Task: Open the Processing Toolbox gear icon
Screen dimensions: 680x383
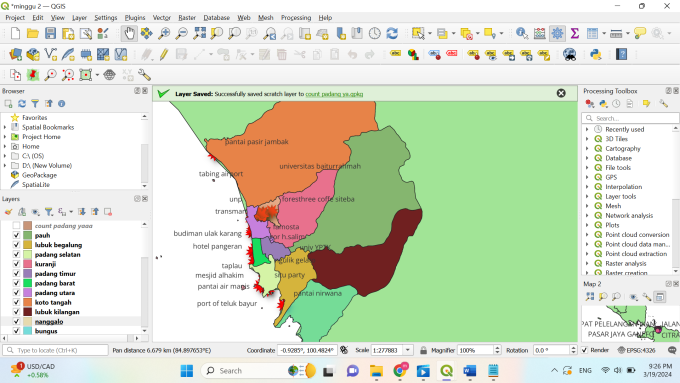Action: click(x=557, y=33)
